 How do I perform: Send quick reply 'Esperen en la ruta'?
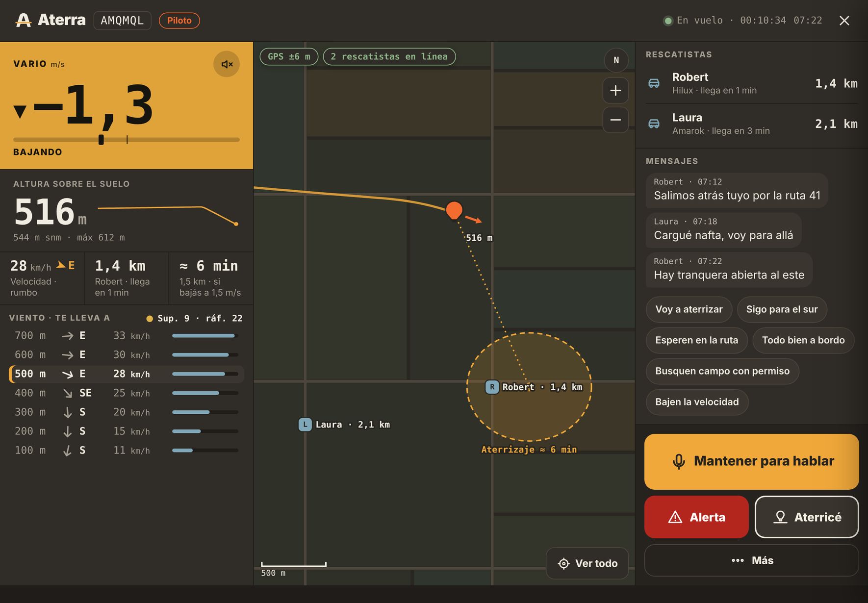[697, 340]
